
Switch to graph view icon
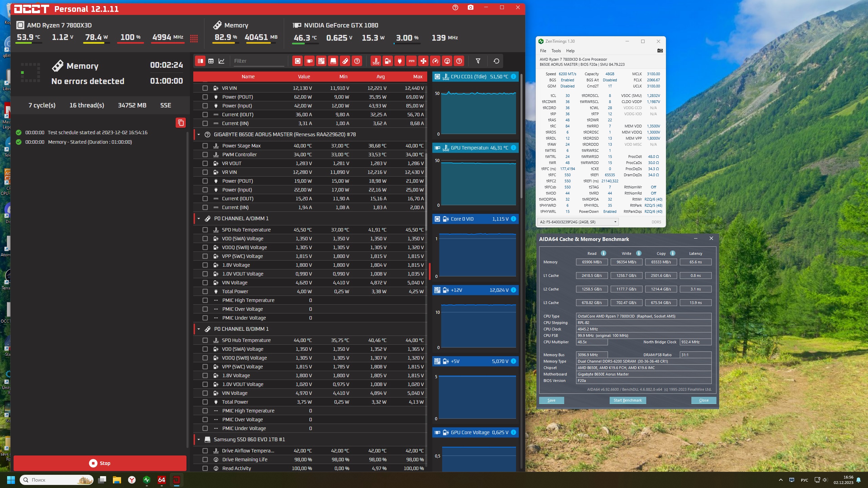221,61
